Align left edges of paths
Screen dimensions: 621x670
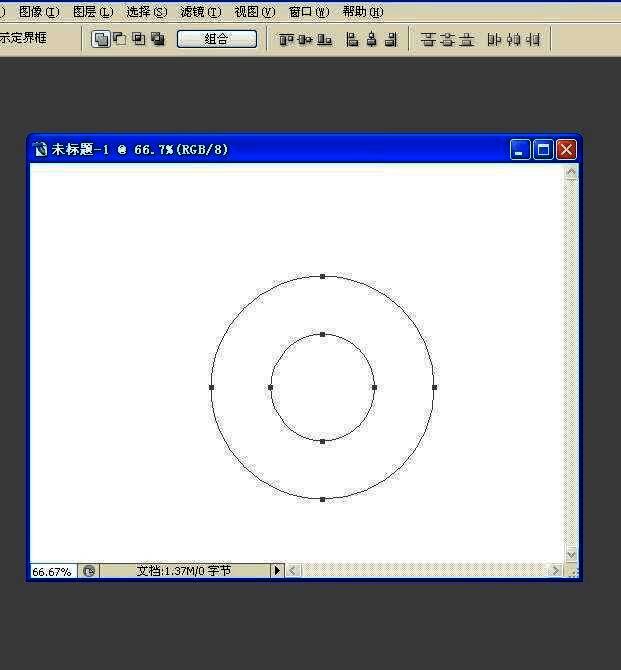click(x=352, y=39)
